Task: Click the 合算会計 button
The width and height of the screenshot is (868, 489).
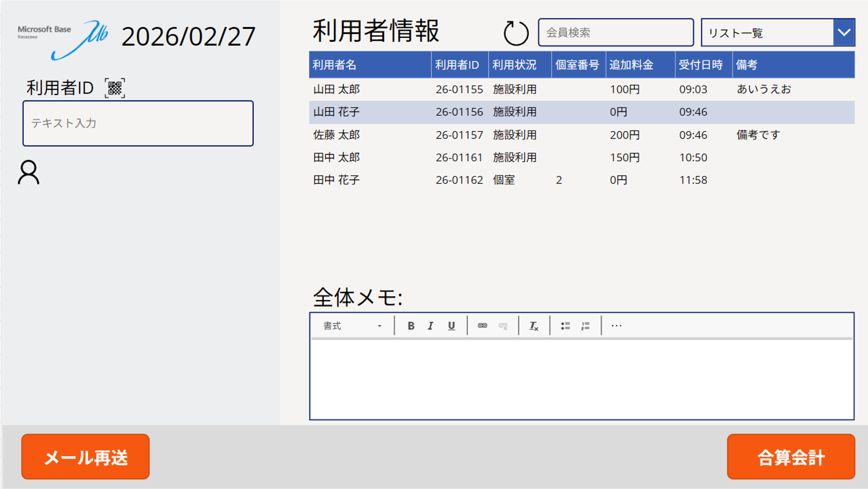Action: click(x=791, y=457)
